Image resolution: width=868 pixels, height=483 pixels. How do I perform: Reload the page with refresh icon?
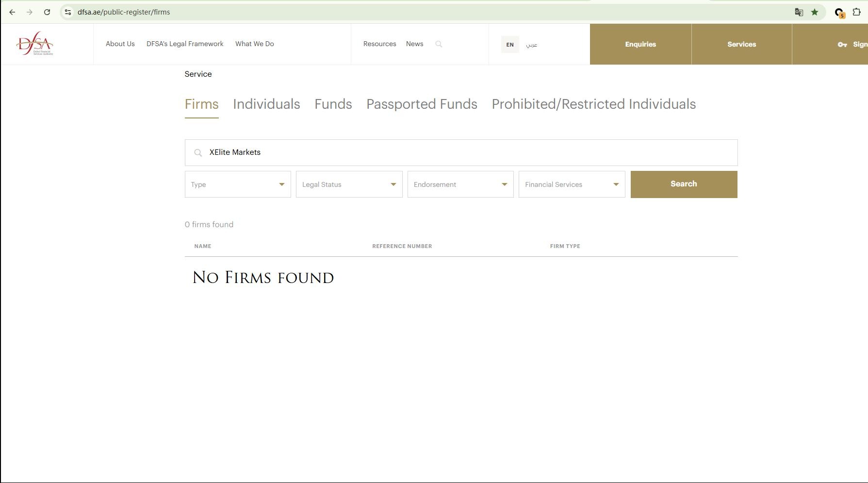(x=47, y=12)
